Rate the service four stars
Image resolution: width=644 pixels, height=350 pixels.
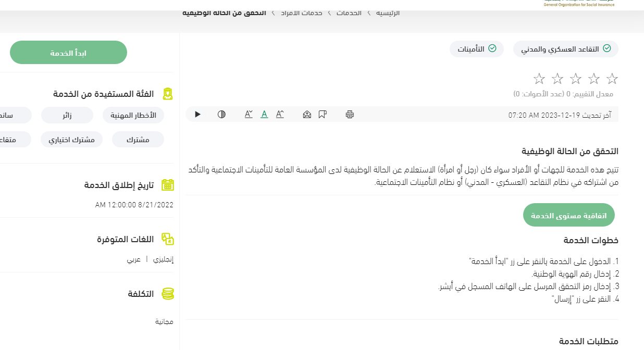tap(558, 79)
